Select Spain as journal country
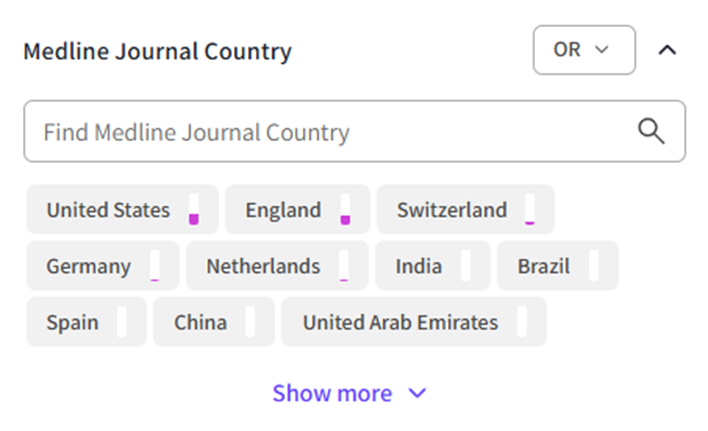The width and height of the screenshot is (708, 431). click(72, 322)
